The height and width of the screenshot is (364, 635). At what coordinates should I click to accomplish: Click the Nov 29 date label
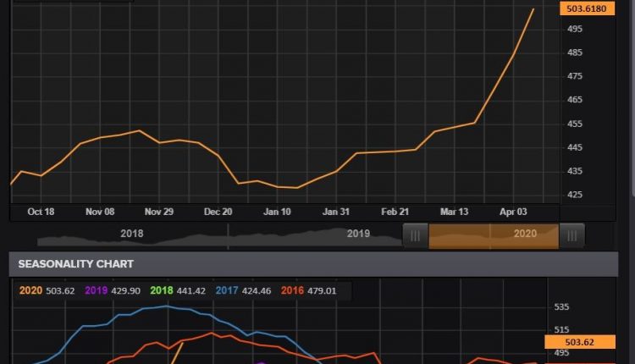click(x=159, y=212)
